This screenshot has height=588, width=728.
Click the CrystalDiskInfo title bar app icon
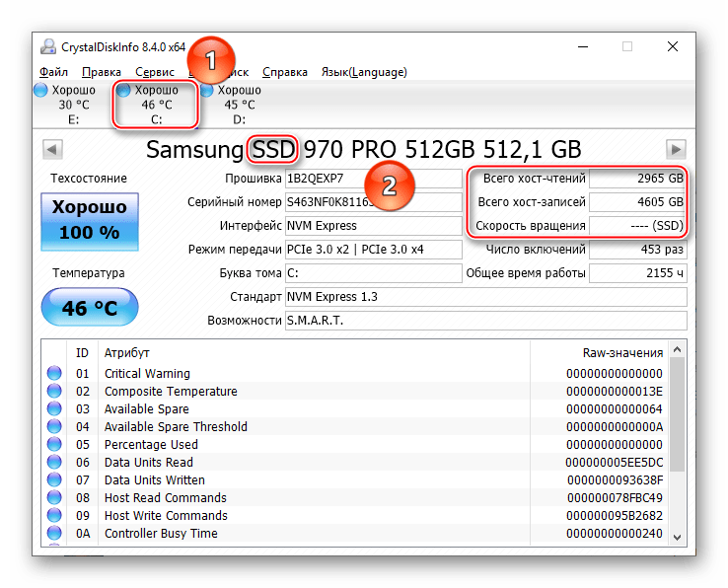click(48, 47)
